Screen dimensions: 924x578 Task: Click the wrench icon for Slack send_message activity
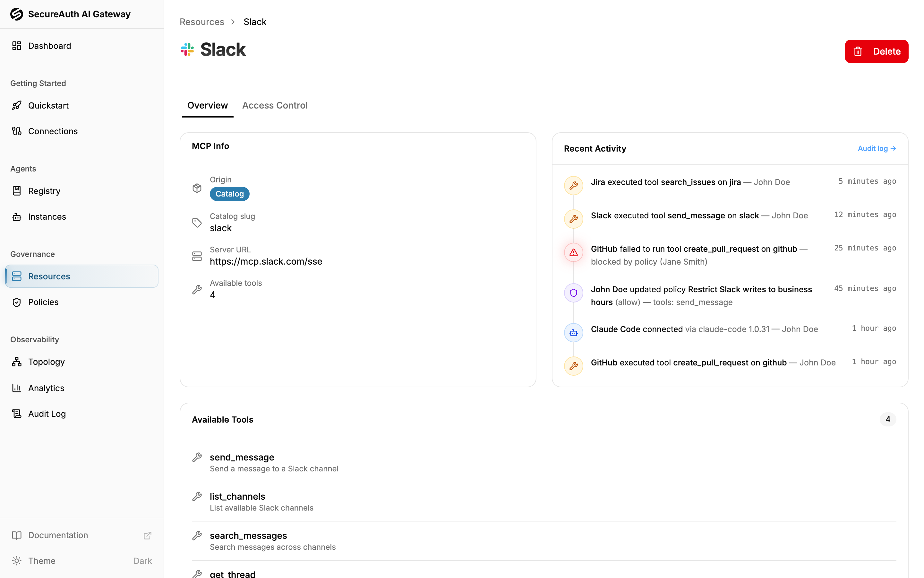click(x=574, y=219)
